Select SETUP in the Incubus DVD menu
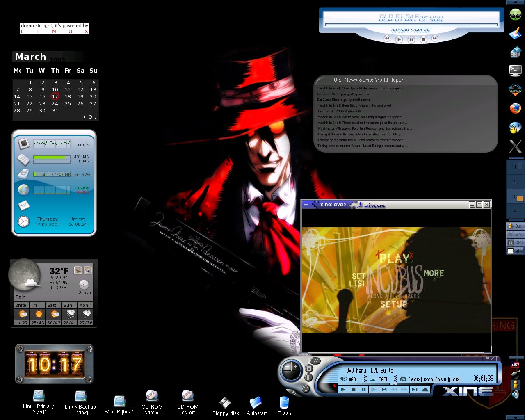 [x=394, y=304]
